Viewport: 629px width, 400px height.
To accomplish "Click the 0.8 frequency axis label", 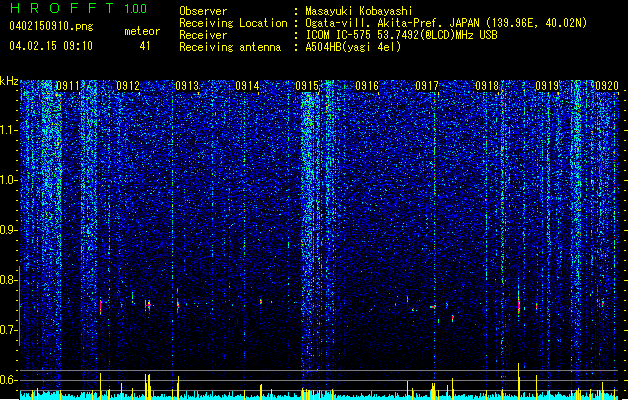I will (9, 280).
